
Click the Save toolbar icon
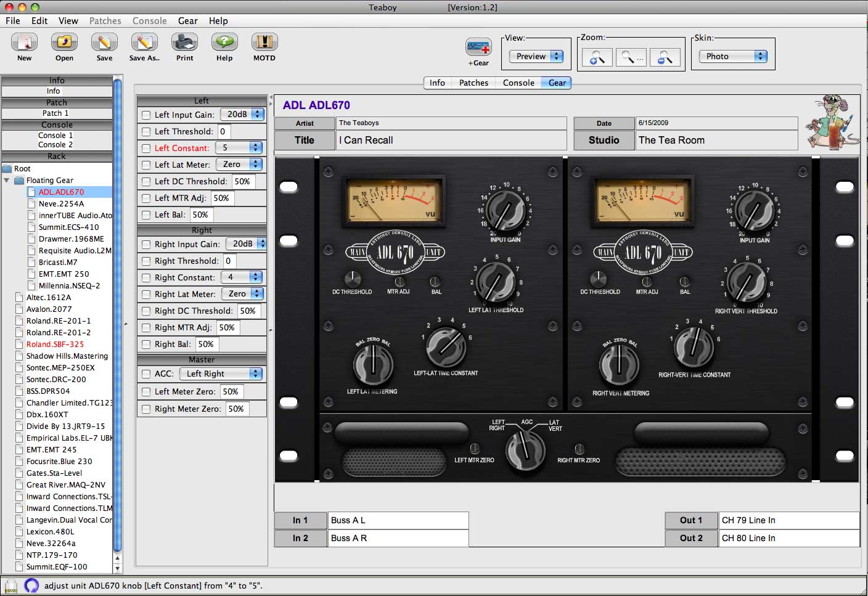[104, 43]
